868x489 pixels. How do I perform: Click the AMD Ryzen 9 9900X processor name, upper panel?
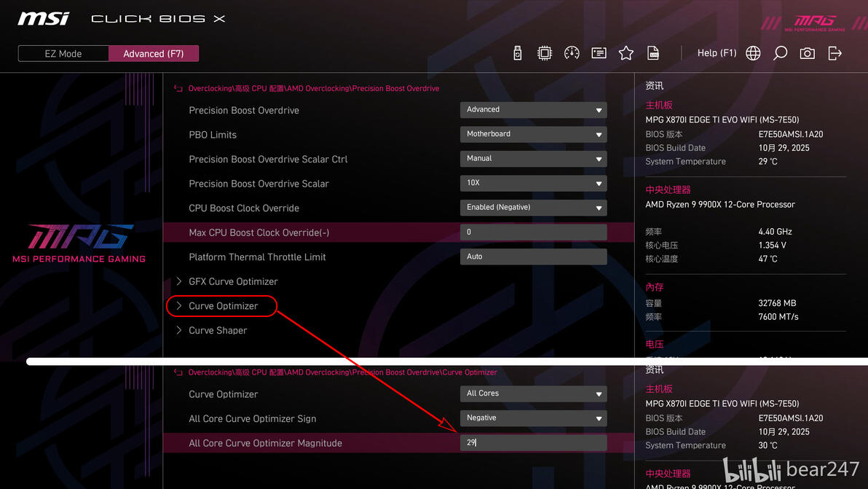point(720,204)
